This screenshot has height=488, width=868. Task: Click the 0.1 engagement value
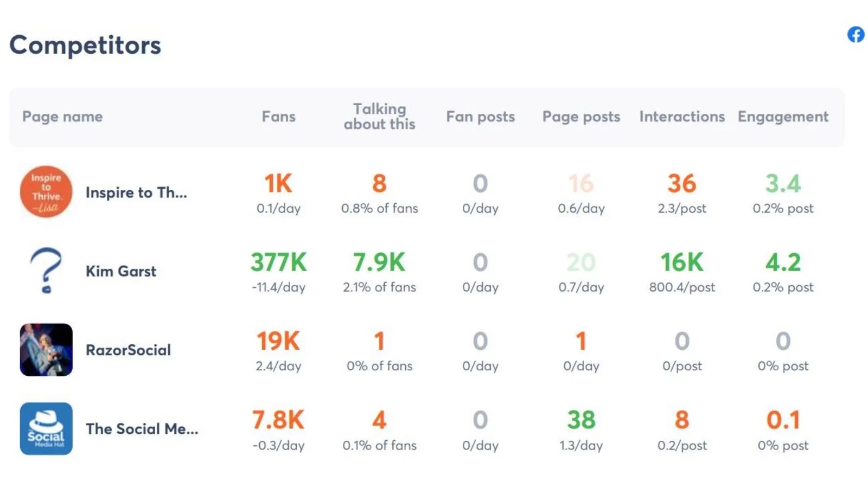[783, 420]
